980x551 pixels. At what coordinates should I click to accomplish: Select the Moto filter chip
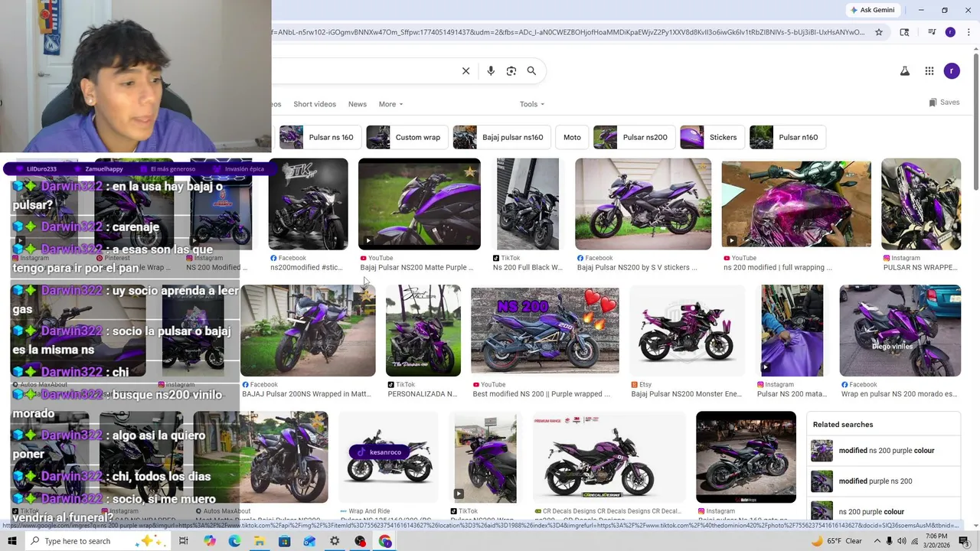572,138
